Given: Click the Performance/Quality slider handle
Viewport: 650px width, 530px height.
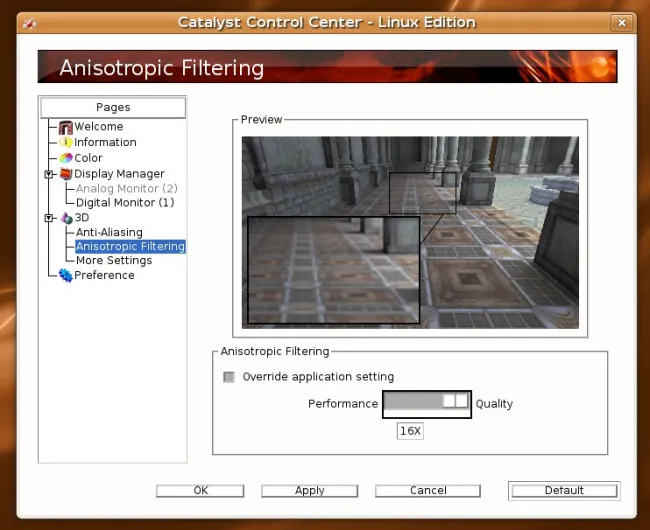Looking at the screenshot, I should click(455, 401).
